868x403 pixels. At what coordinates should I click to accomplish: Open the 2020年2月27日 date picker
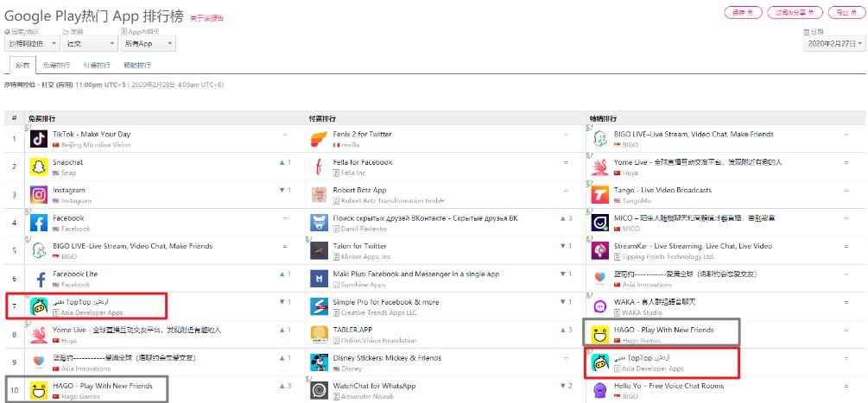click(833, 43)
